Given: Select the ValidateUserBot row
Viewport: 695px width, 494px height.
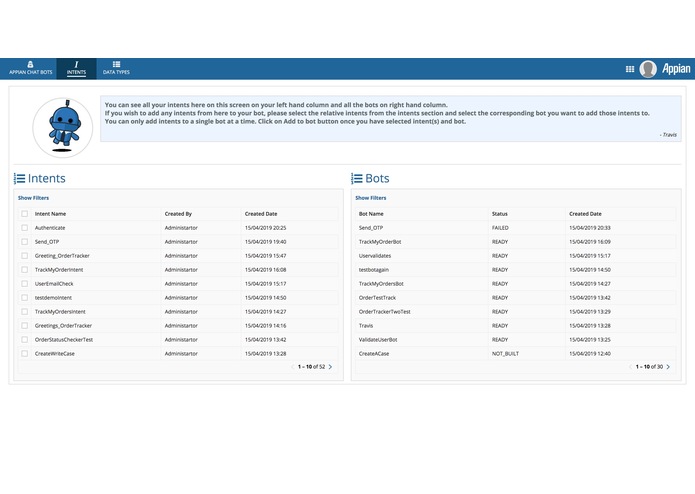Looking at the screenshot, I should coord(515,340).
